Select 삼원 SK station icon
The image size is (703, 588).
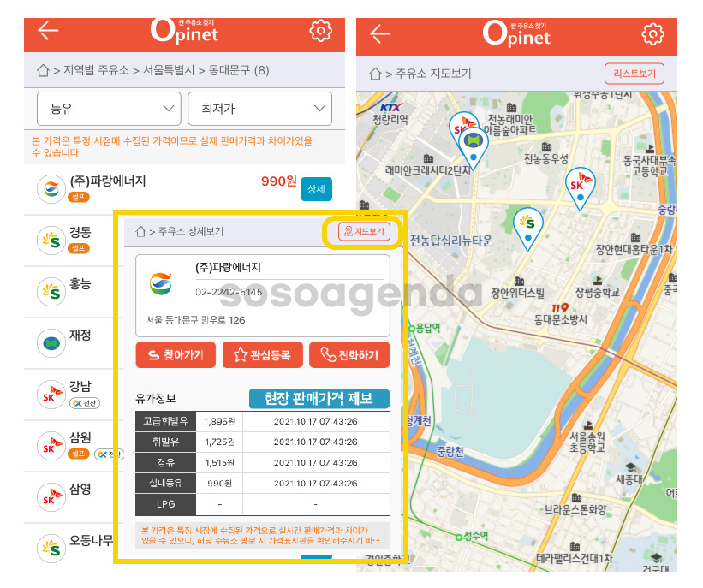pos(51,446)
